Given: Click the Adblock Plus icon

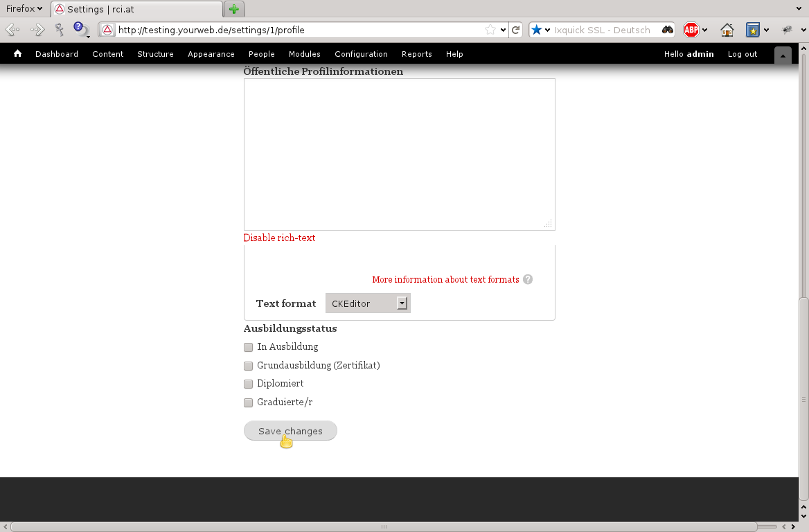Looking at the screenshot, I should pos(691,30).
